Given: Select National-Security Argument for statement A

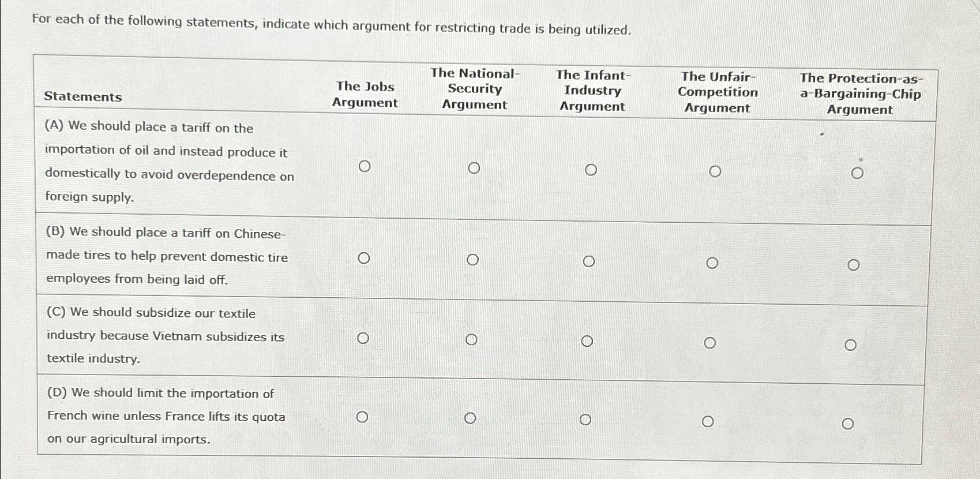Looking at the screenshot, I should coord(474,169).
